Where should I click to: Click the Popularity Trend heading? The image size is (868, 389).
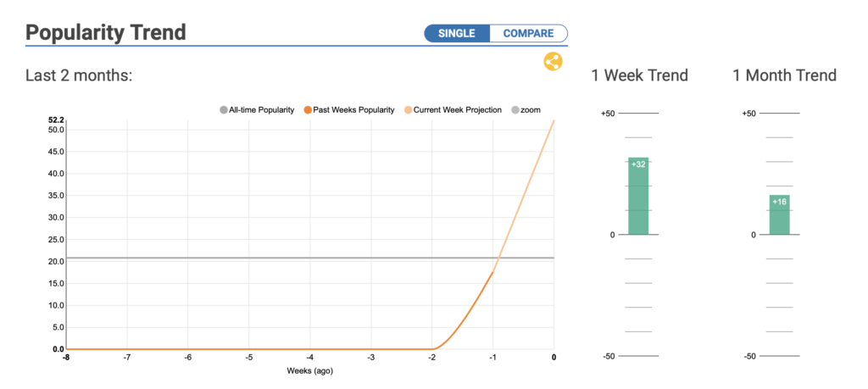click(x=106, y=33)
